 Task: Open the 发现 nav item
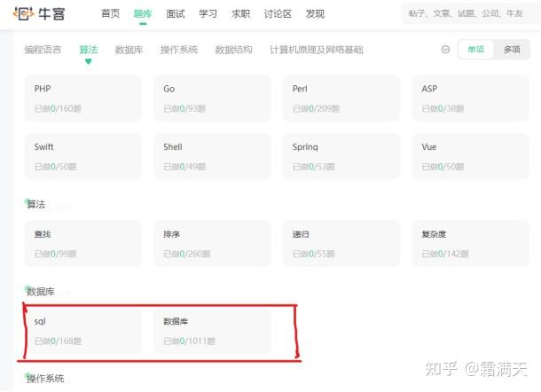pyautogui.click(x=315, y=14)
